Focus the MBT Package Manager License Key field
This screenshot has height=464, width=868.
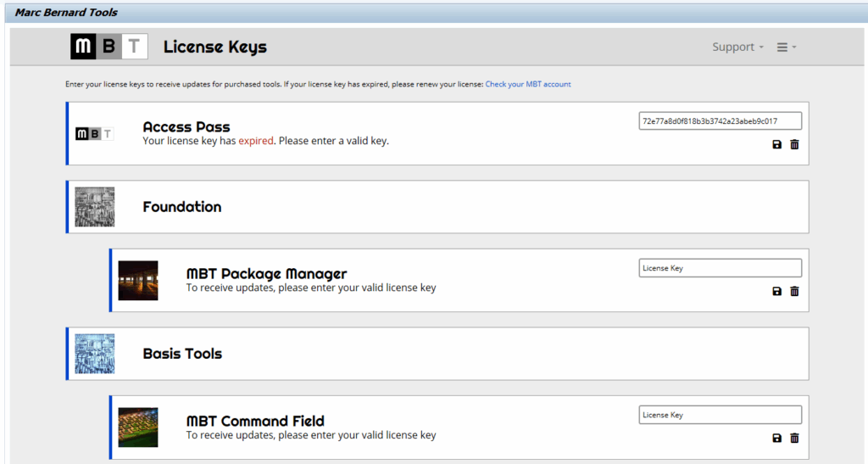719,268
